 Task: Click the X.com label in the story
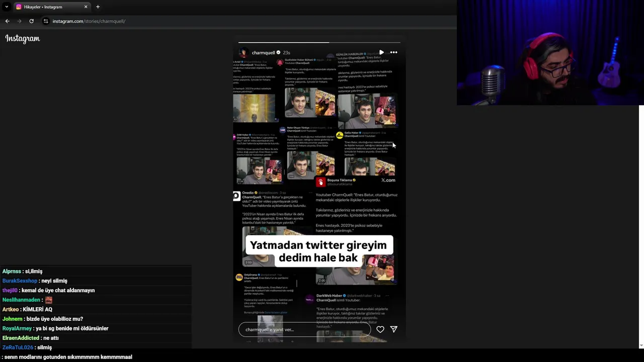point(388,180)
